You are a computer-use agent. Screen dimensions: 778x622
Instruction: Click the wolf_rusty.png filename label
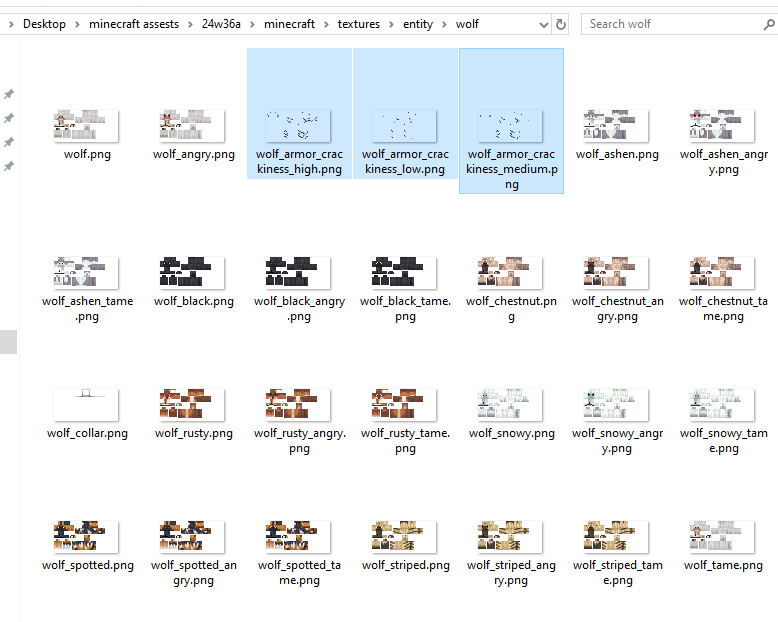coord(194,433)
